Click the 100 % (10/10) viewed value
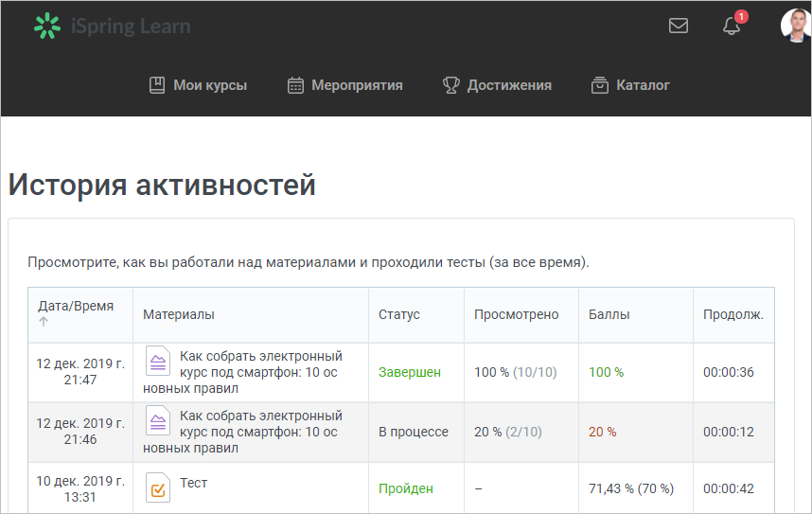812x514 pixels. tap(515, 372)
